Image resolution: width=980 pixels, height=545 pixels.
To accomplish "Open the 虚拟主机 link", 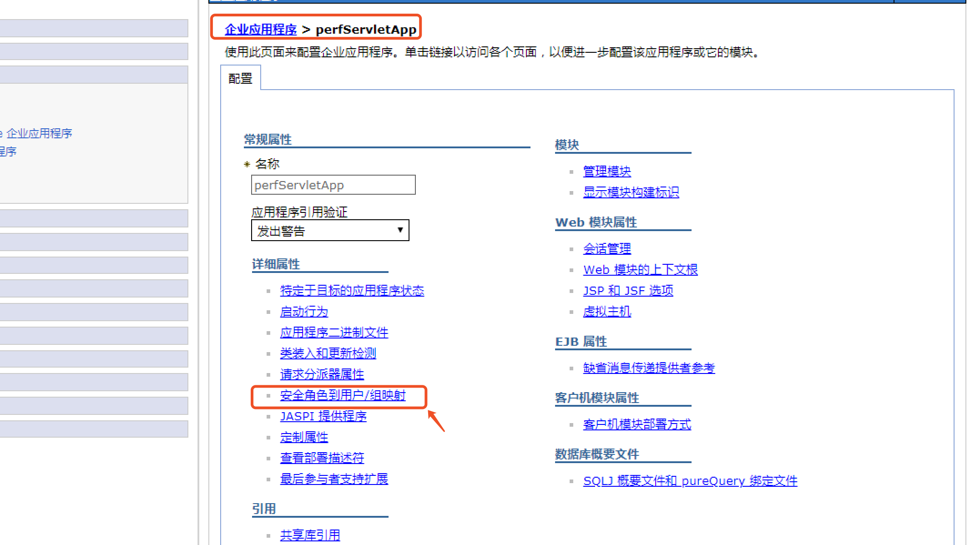I will (607, 312).
